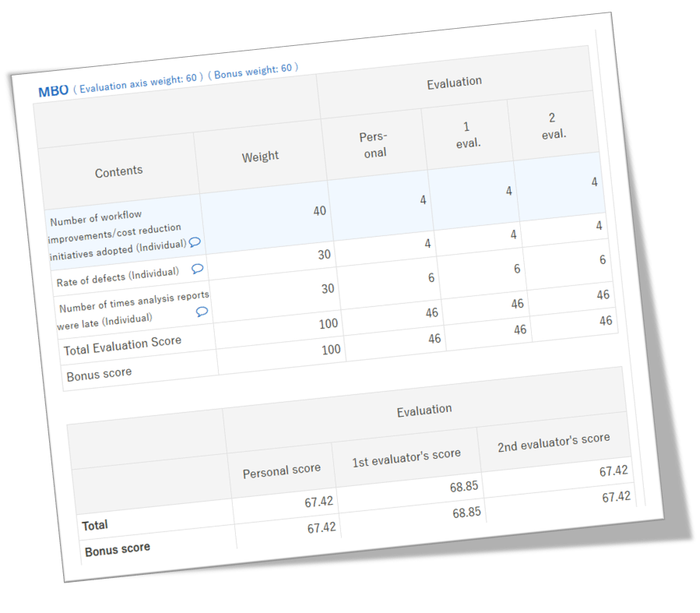
Task: Click the upper table's 'Bonus score' label
Action: point(99,374)
